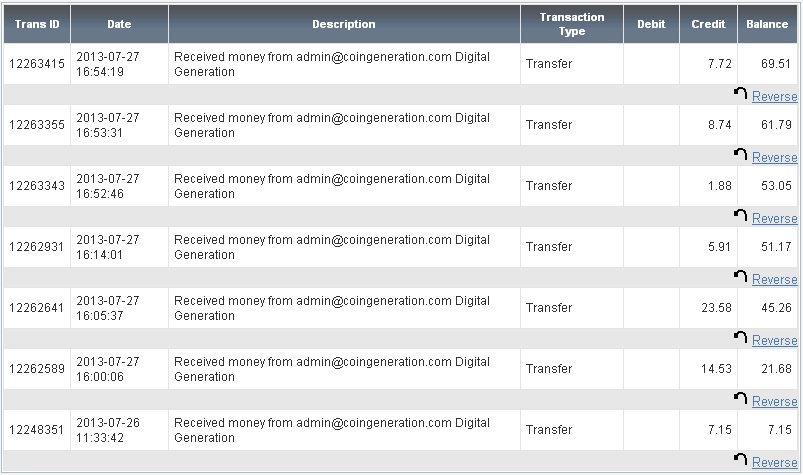Click the Date column header

(119, 24)
